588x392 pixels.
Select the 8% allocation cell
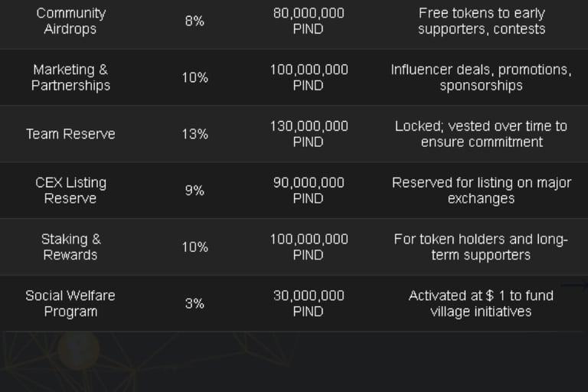194,21
